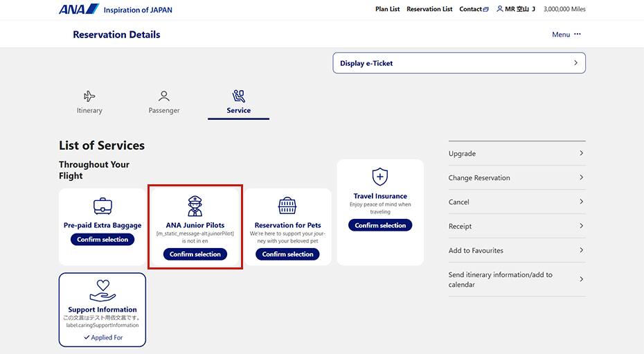Open the Display e-Ticket chevron
This screenshot has width=644, height=354.
[x=576, y=63]
